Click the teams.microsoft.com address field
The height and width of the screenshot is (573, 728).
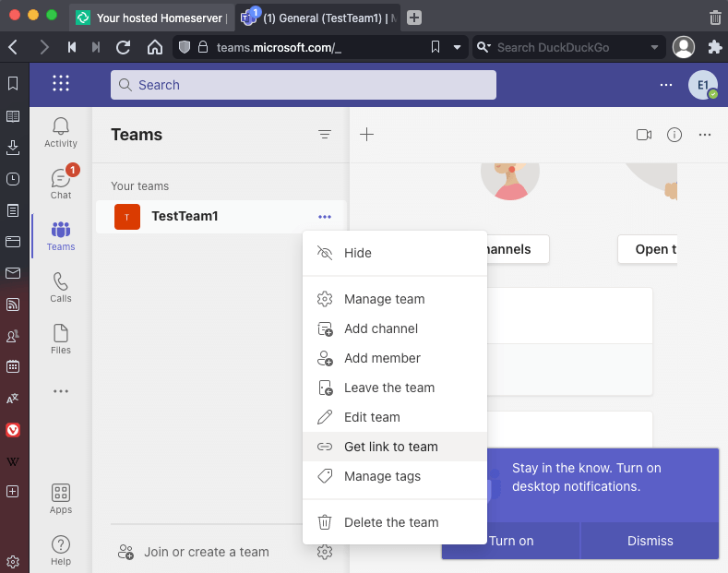point(320,47)
